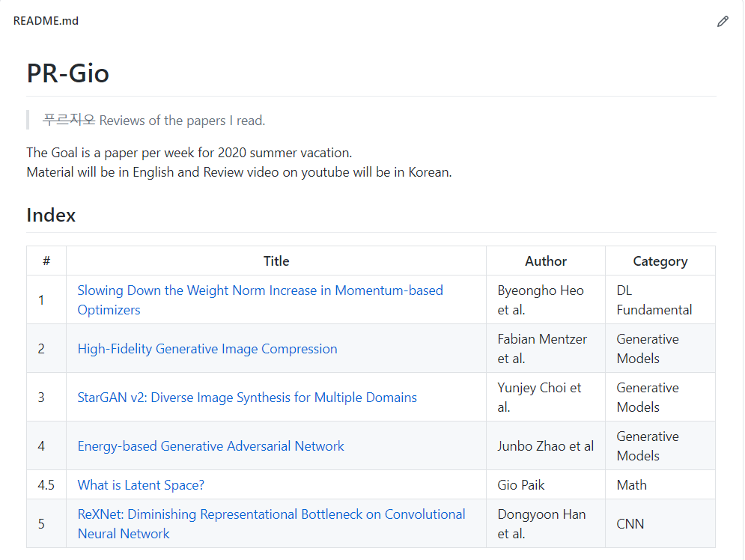Click the Title column header

pos(276,261)
